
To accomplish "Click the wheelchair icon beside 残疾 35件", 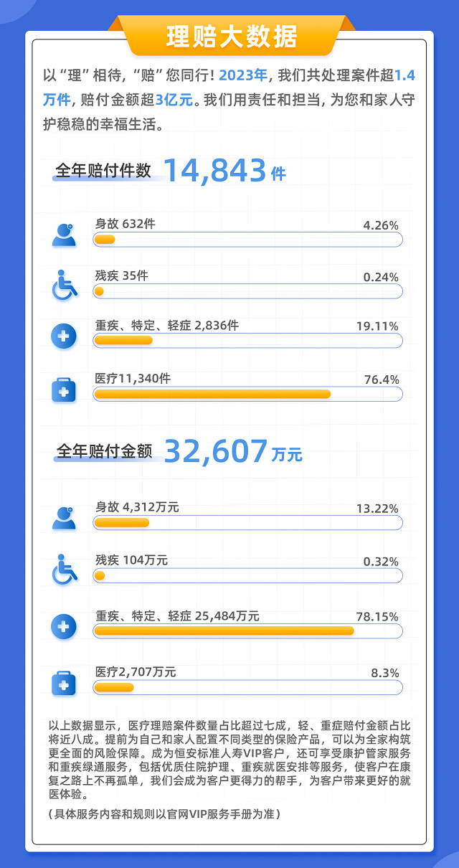I will tap(64, 286).
